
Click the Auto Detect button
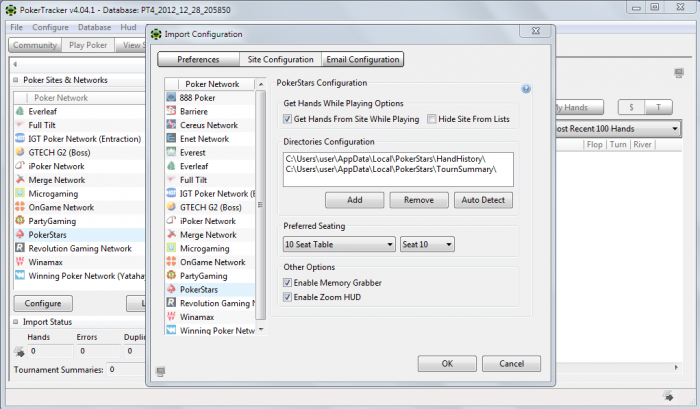point(483,200)
